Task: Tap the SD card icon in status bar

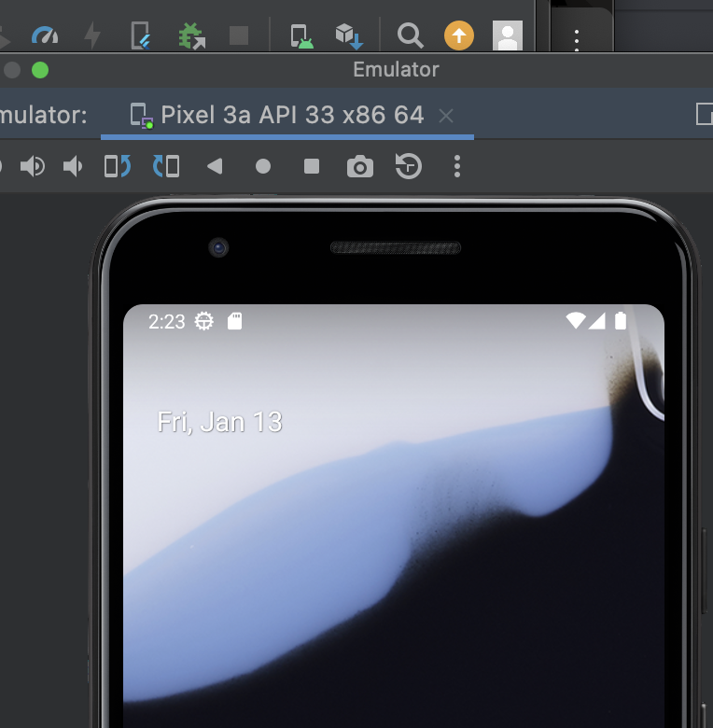Action: pyautogui.click(x=235, y=321)
